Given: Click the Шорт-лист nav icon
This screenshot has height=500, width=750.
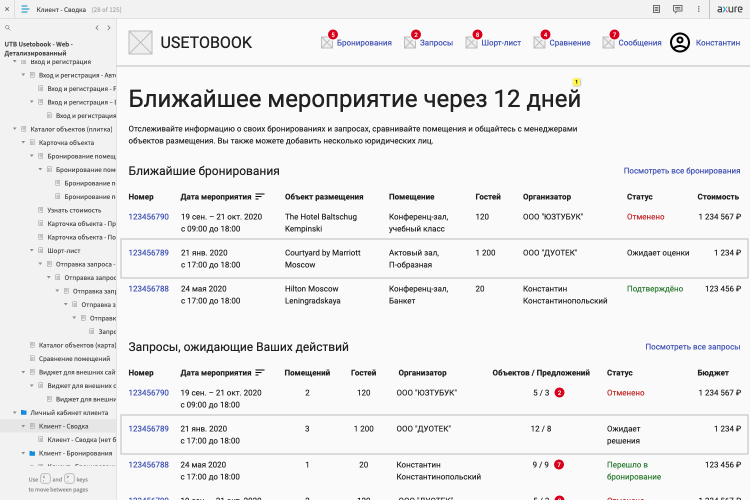Looking at the screenshot, I should 471,43.
